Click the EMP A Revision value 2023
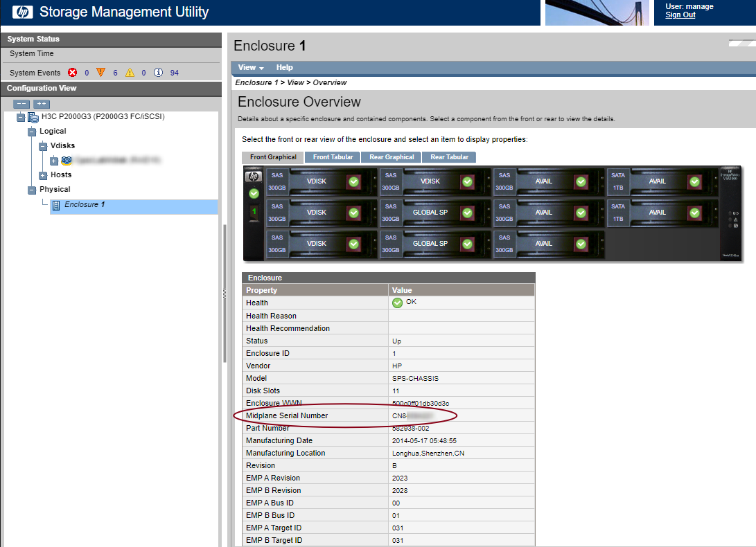 pos(400,478)
